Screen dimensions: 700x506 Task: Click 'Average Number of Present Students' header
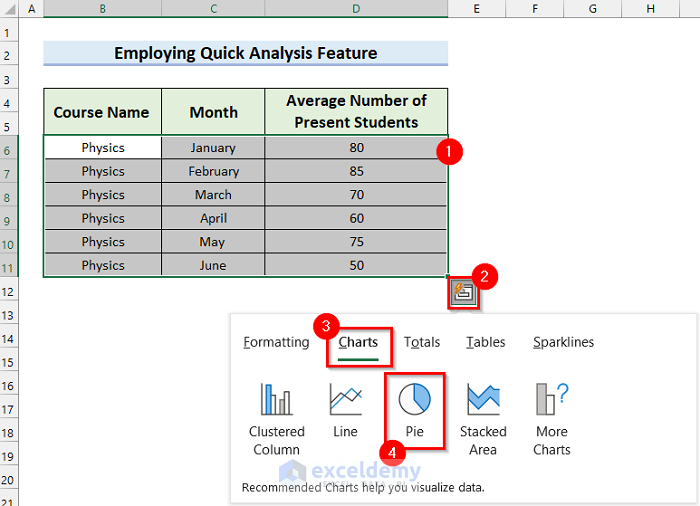(x=356, y=112)
